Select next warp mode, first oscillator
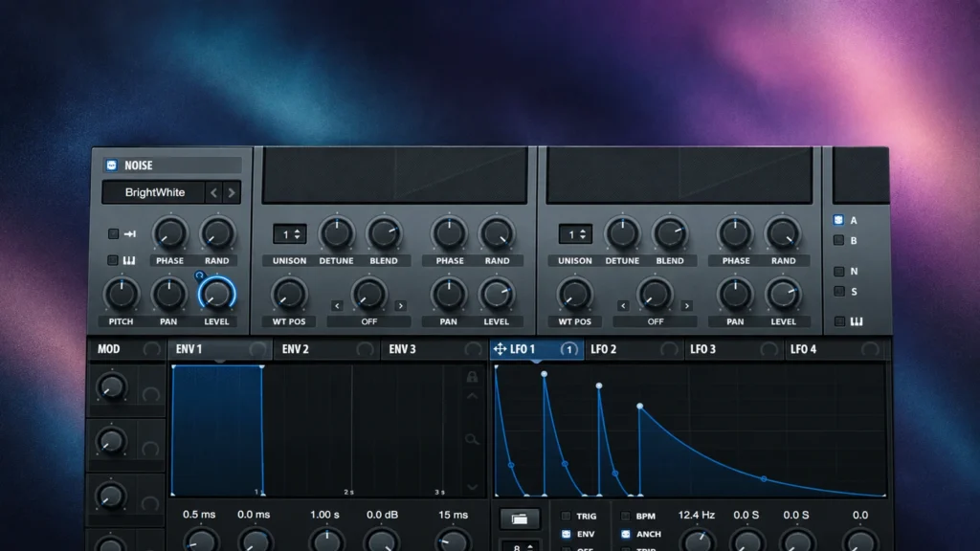The width and height of the screenshot is (980, 551). [401, 305]
